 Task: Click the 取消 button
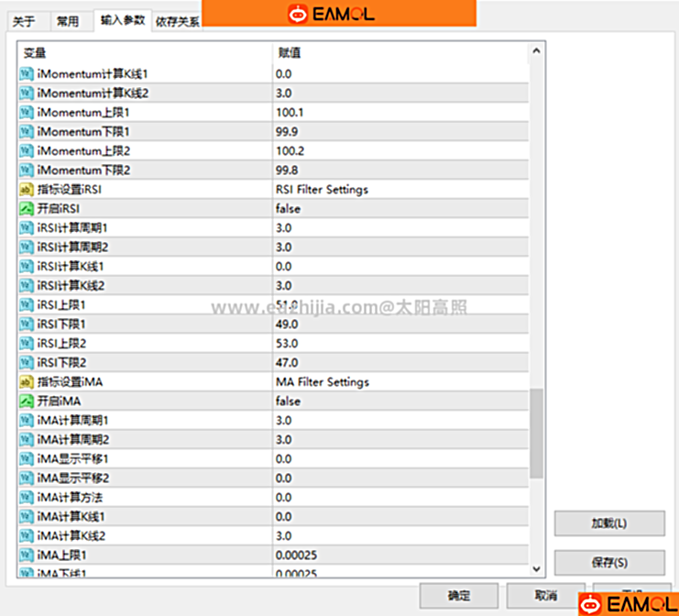coord(545,595)
